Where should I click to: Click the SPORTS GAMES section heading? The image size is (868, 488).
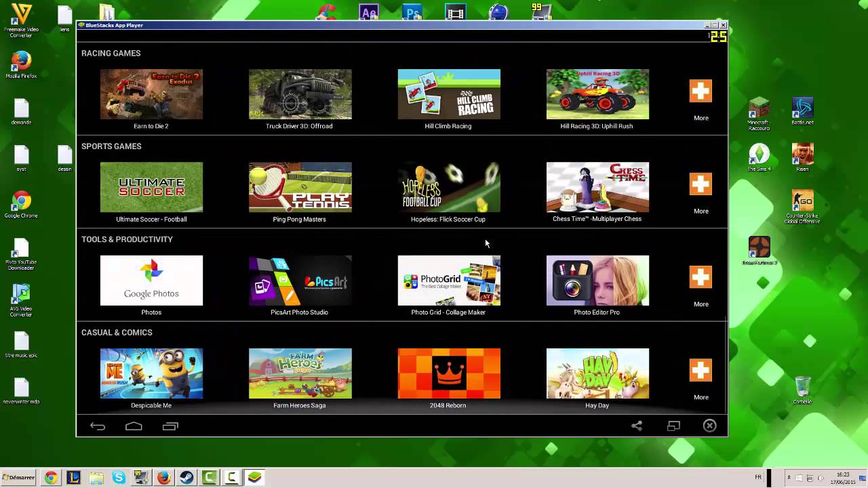111,146
